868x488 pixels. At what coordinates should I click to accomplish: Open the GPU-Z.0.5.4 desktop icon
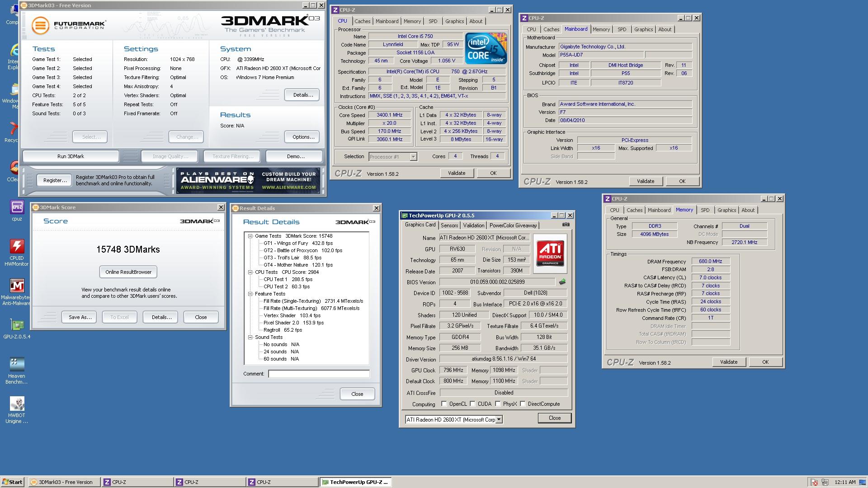point(17,328)
